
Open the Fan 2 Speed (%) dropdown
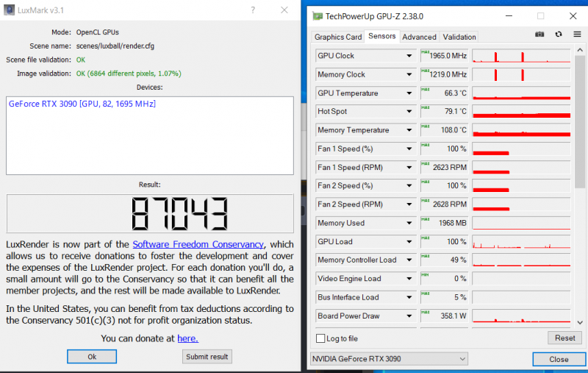coord(409,185)
